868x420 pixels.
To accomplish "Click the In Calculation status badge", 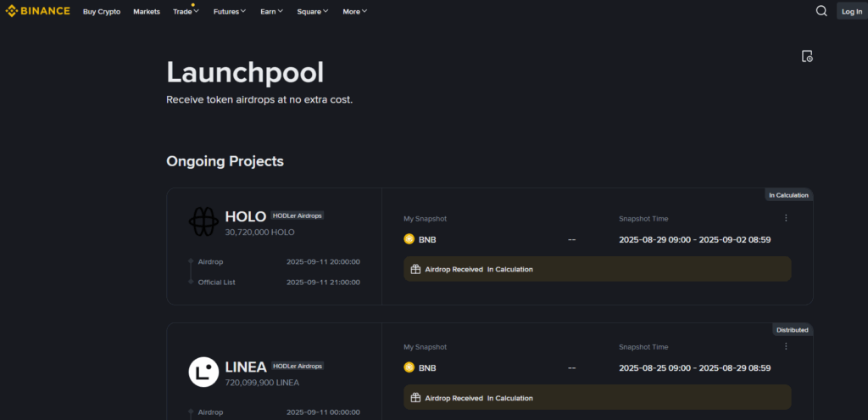I will [789, 195].
